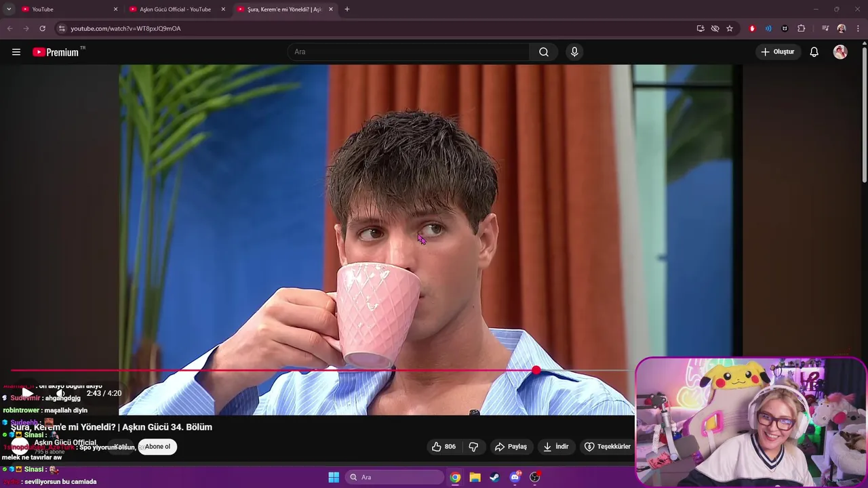
Task: Open the Chrome three-dot menu
Action: (859, 28)
